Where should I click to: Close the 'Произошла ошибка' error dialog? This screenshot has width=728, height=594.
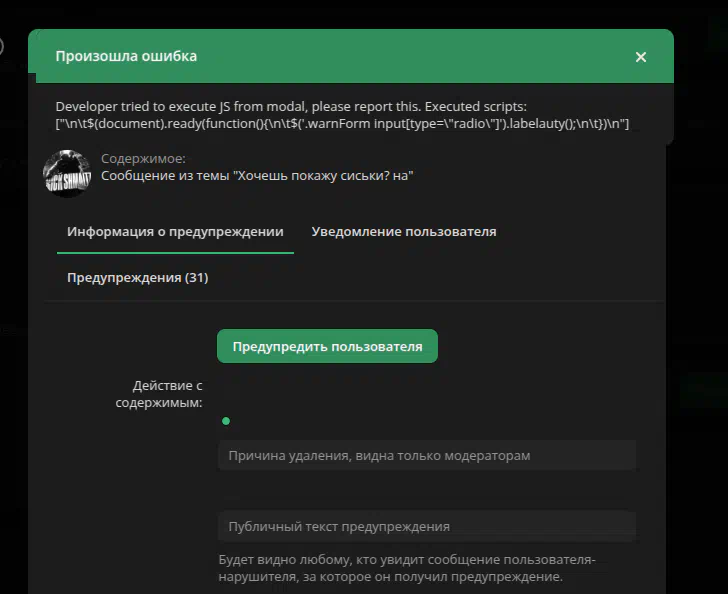click(x=641, y=57)
